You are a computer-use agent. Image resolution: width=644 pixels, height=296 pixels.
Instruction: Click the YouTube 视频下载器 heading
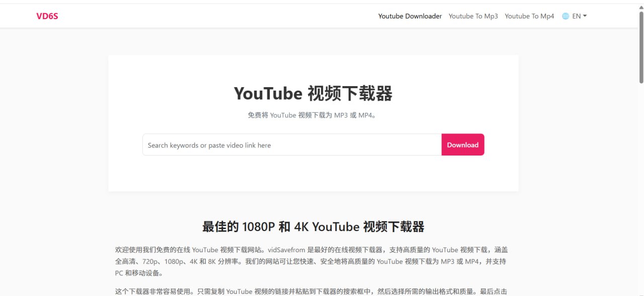313,94
